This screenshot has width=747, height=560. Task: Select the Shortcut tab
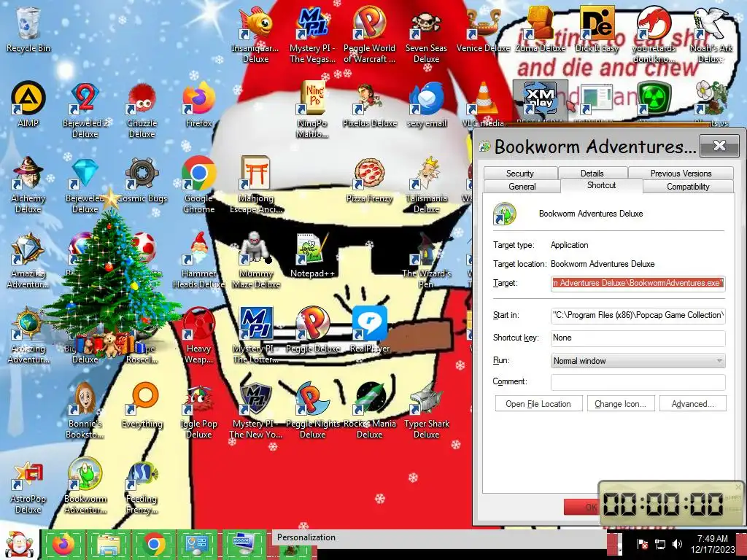tap(601, 185)
